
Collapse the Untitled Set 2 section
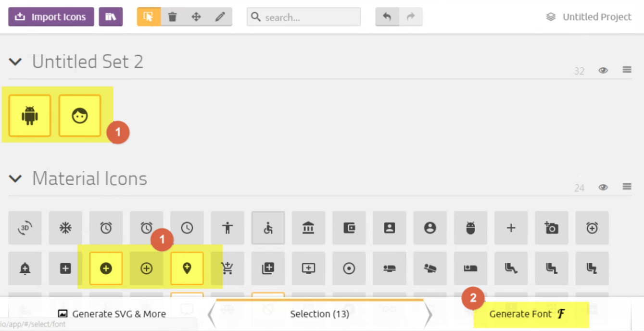[15, 62]
